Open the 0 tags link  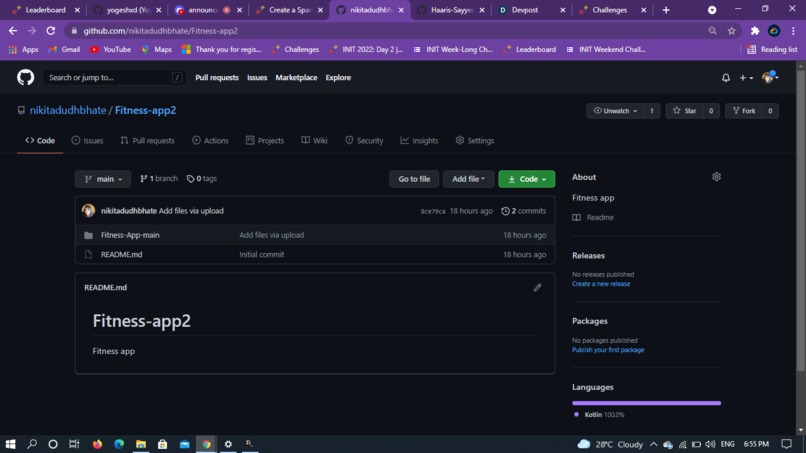click(x=202, y=178)
